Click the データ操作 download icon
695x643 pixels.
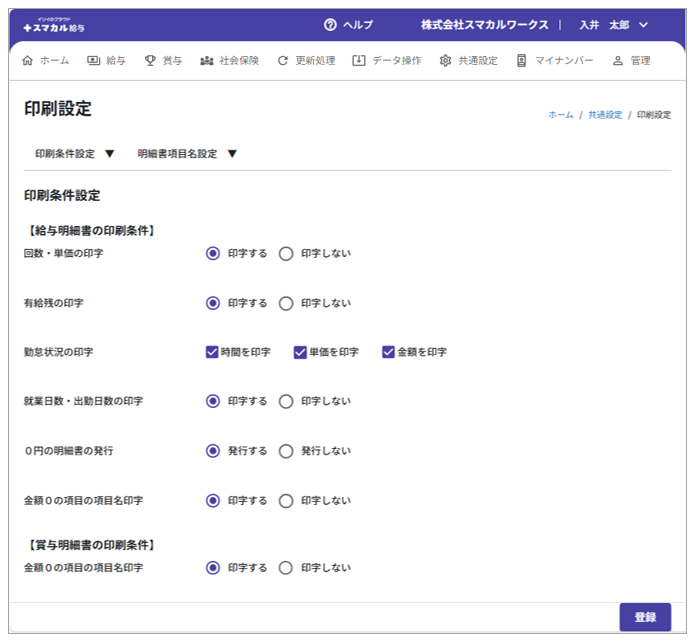359,61
